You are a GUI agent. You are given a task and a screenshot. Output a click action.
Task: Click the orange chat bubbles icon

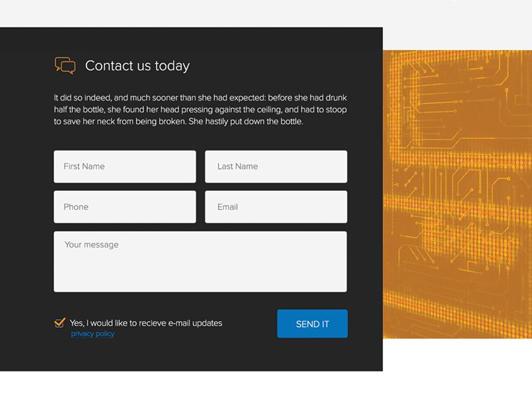[65, 65]
